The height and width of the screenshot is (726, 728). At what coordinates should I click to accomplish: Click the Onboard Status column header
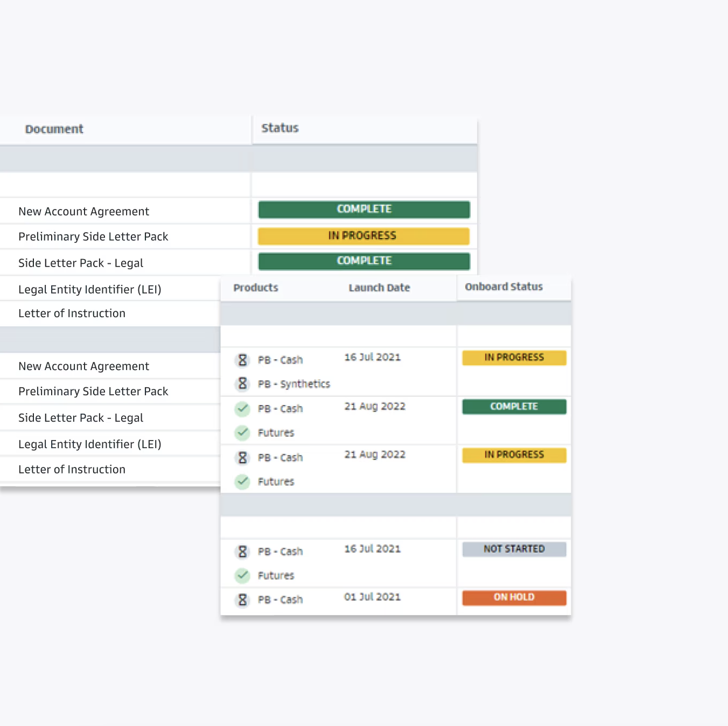click(504, 287)
